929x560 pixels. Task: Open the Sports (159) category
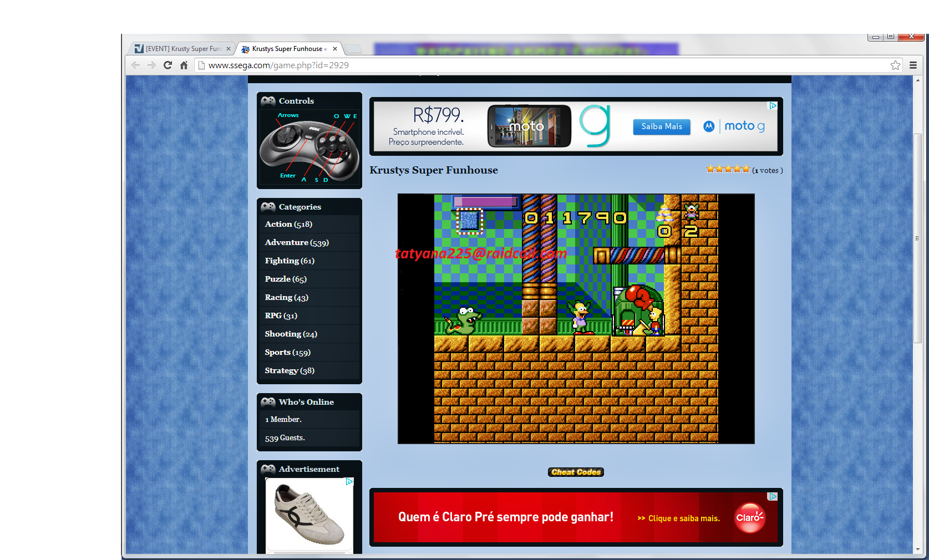point(309,352)
